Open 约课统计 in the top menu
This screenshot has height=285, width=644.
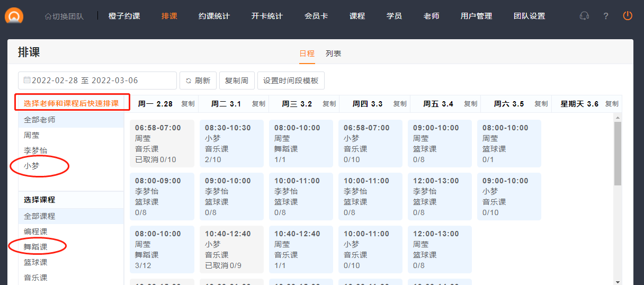pyautogui.click(x=214, y=16)
